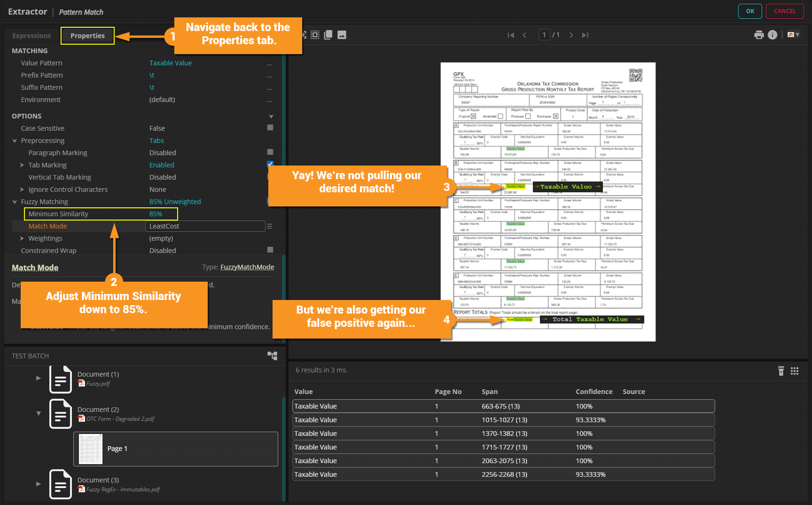
Task: Open the FuzzyMatchMode type link
Action: coord(247,267)
